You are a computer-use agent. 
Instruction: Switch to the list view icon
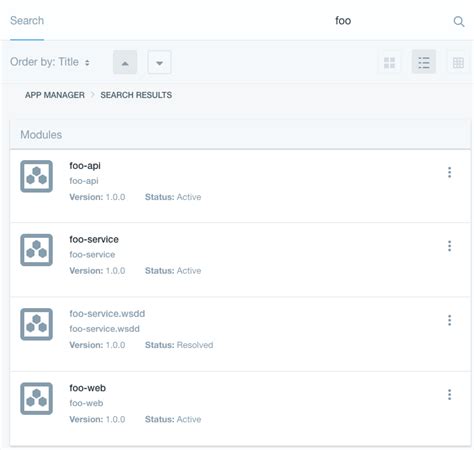click(424, 62)
